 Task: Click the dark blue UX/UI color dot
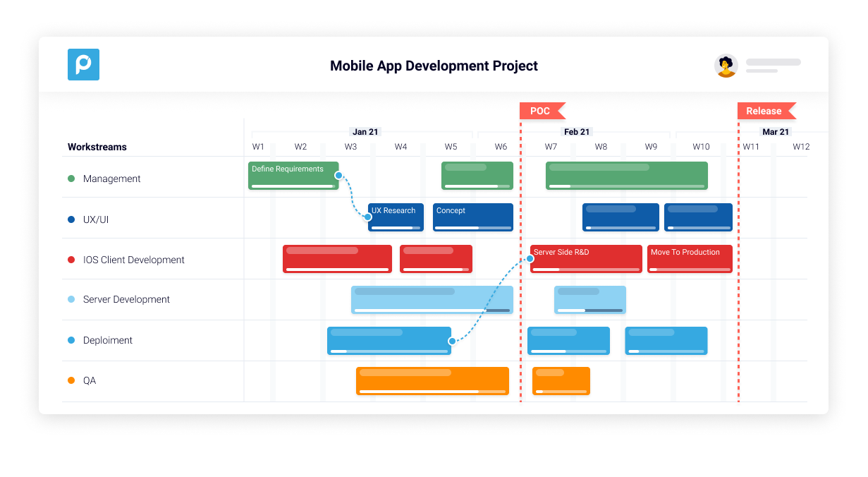click(x=71, y=219)
